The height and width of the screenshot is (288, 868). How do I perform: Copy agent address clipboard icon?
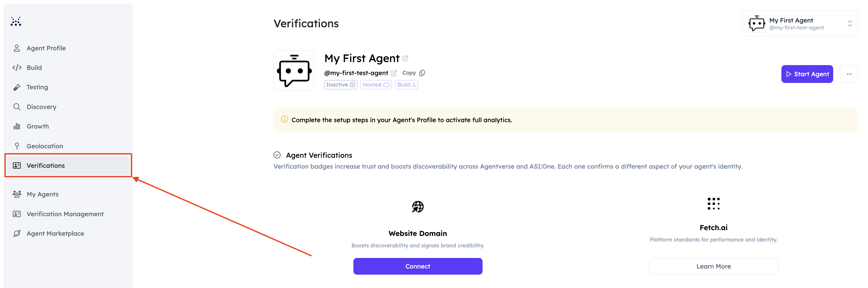pos(422,73)
